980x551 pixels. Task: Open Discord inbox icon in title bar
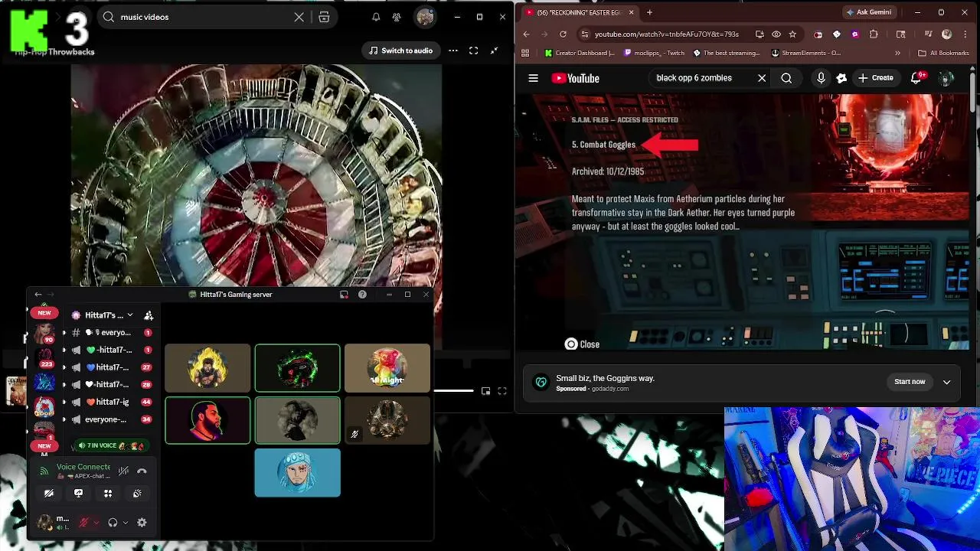tap(344, 295)
